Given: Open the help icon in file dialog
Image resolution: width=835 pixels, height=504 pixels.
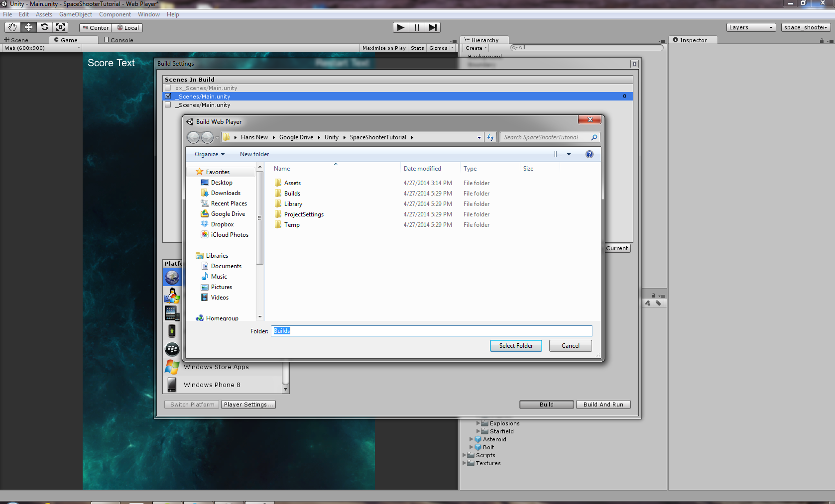Looking at the screenshot, I should (589, 154).
